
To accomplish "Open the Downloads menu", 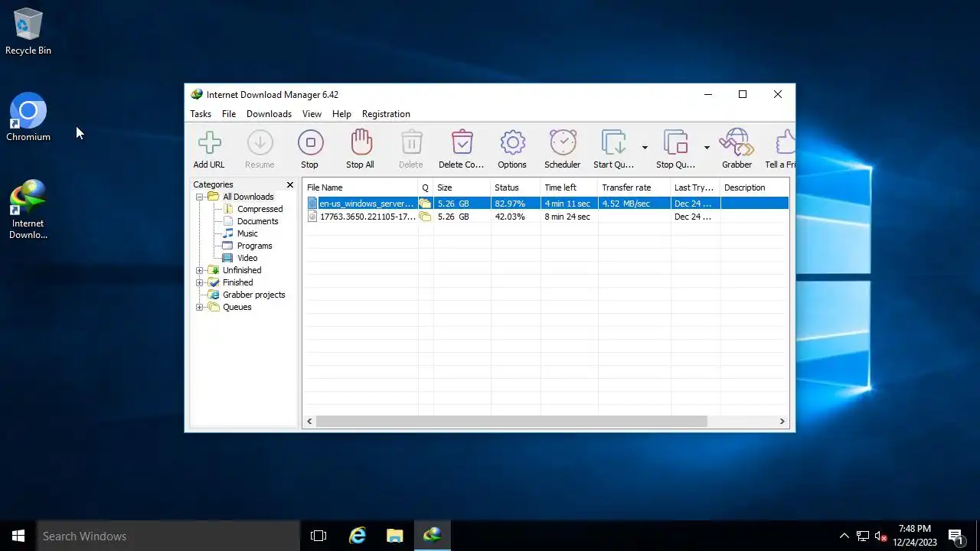I will [x=269, y=114].
